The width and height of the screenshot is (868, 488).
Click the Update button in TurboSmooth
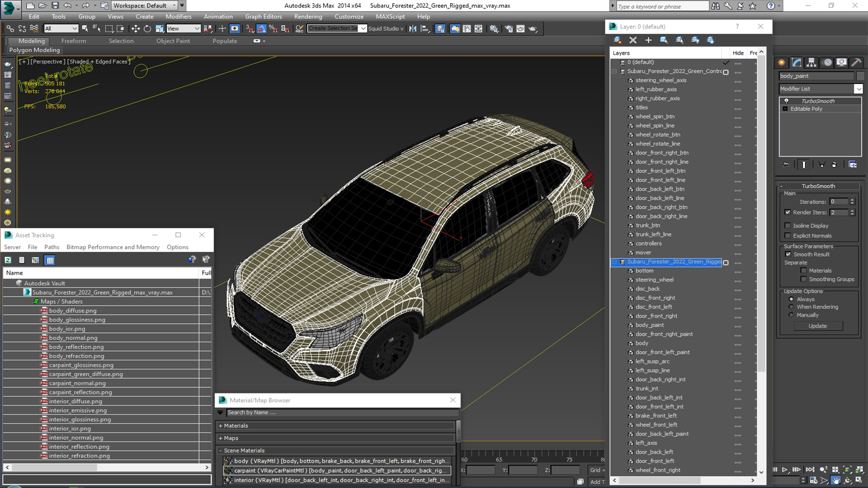tap(818, 326)
